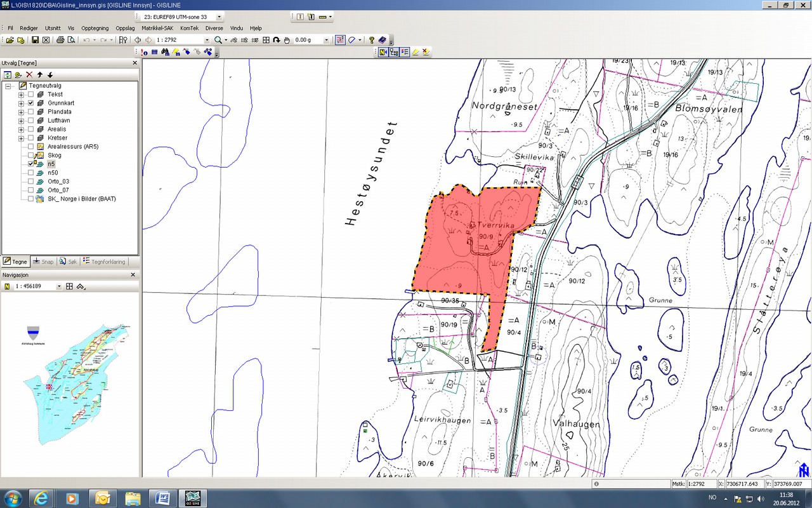Enable the Arealressurs (AR5) layer checkbox
812x508 pixels.
coord(30,147)
